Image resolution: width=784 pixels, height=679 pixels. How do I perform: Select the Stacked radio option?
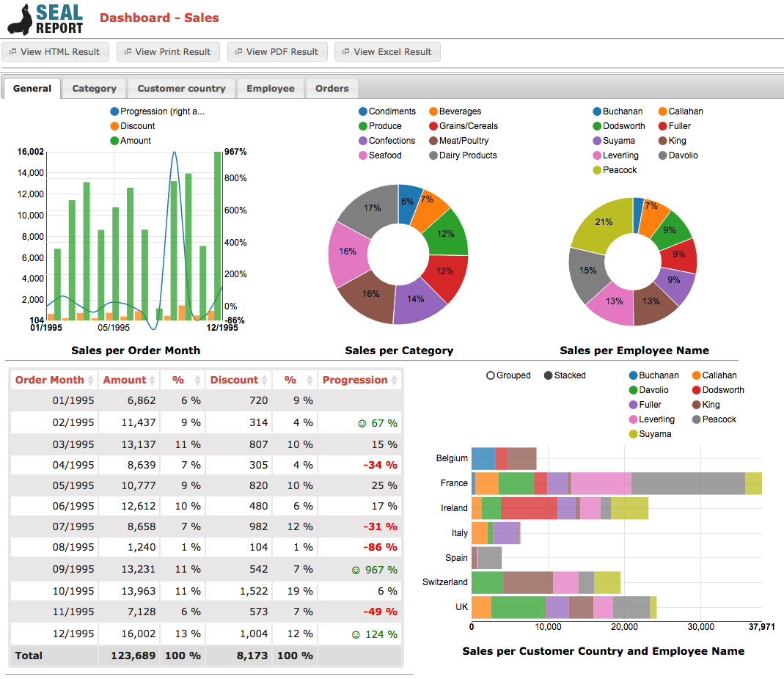pos(548,375)
